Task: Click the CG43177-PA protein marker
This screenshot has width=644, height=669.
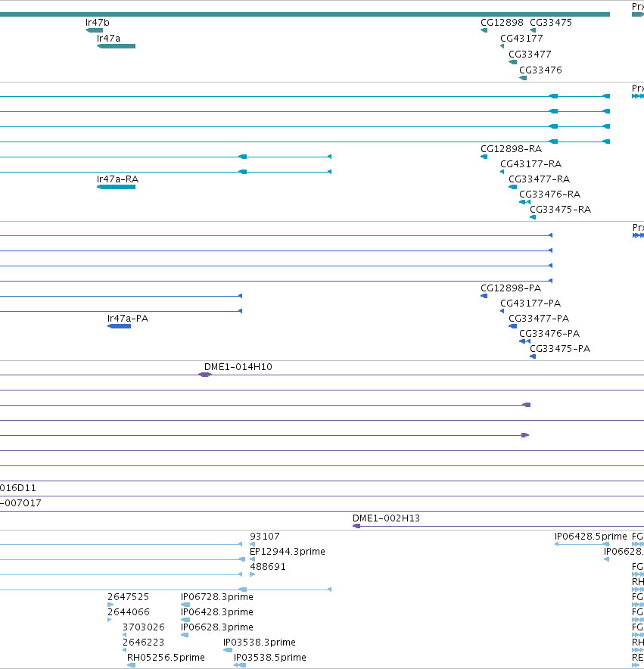Action: (502, 311)
